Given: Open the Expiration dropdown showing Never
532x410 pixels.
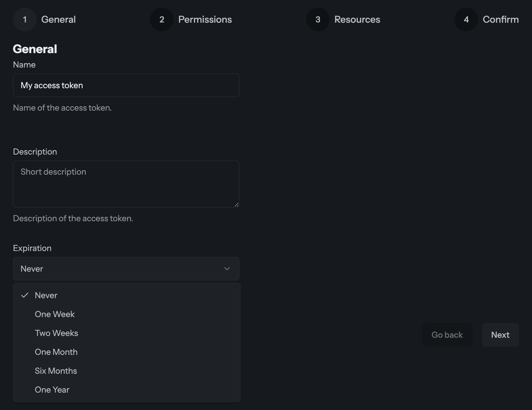Looking at the screenshot, I should click(x=126, y=269).
